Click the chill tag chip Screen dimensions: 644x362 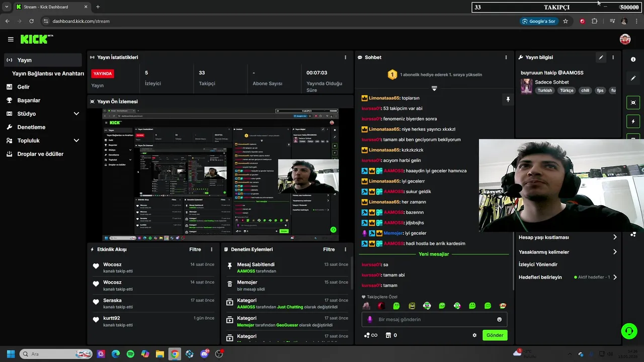[585, 90]
